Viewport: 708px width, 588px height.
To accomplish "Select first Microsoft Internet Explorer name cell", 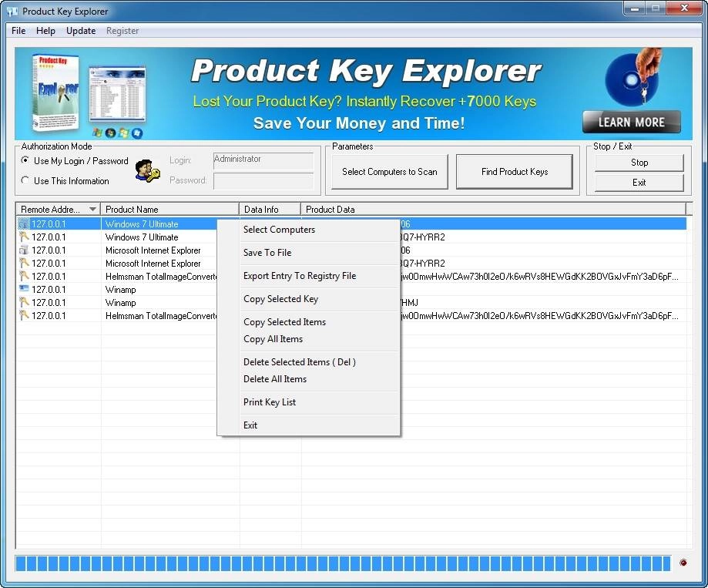I will pyautogui.click(x=153, y=250).
